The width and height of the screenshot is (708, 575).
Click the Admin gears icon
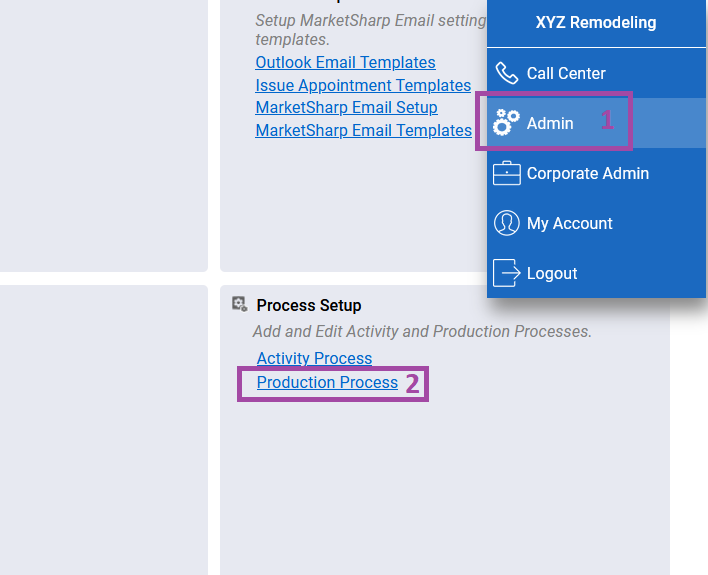click(506, 122)
